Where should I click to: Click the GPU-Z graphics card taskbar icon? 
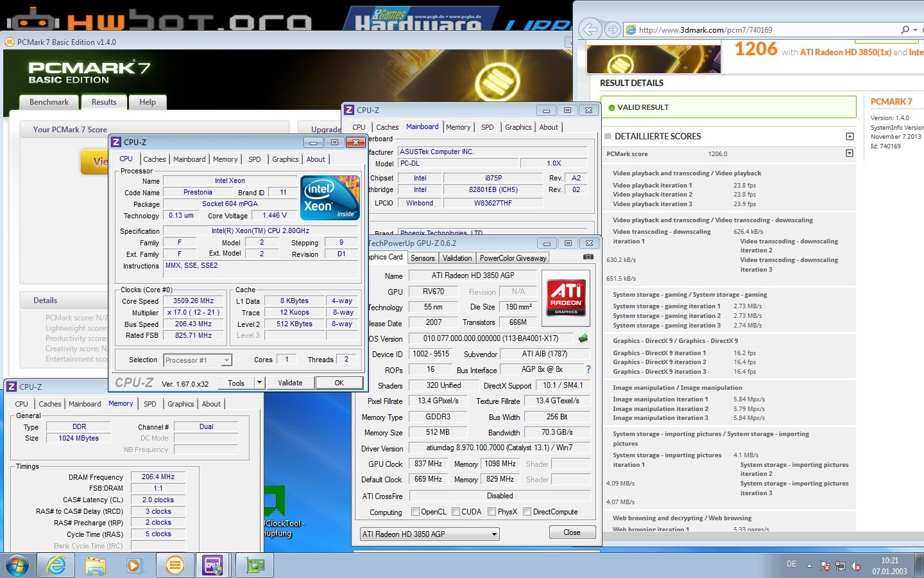click(255, 565)
